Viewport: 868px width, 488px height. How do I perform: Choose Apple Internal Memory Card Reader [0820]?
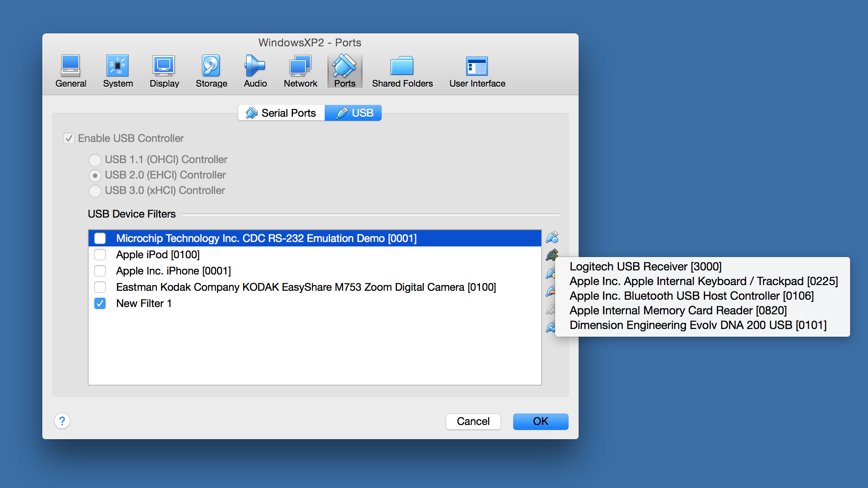coord(703,310)
